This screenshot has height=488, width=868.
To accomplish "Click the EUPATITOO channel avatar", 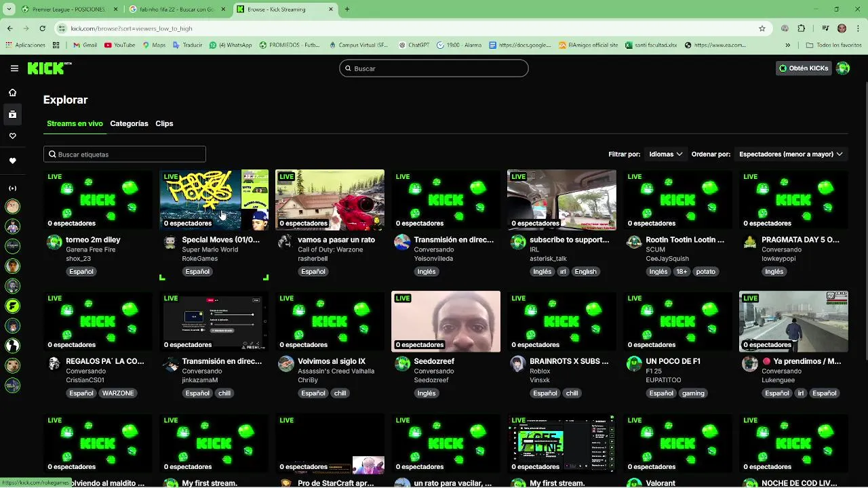I will 634,364.
